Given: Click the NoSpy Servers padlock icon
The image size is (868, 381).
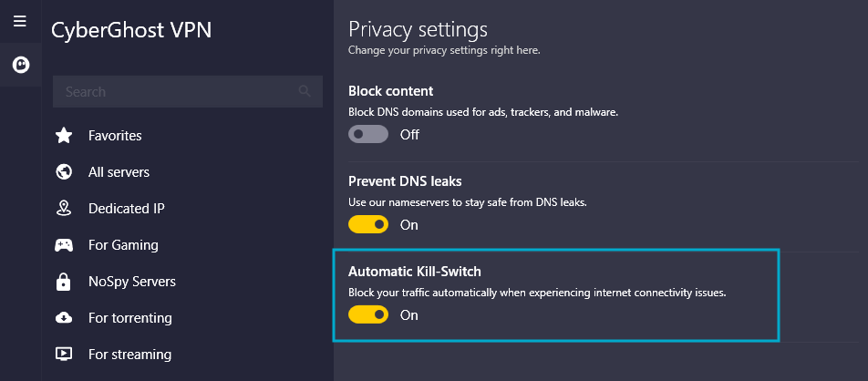Looking at the screenshot, I should pyautogui.click(x=64, y=282).
